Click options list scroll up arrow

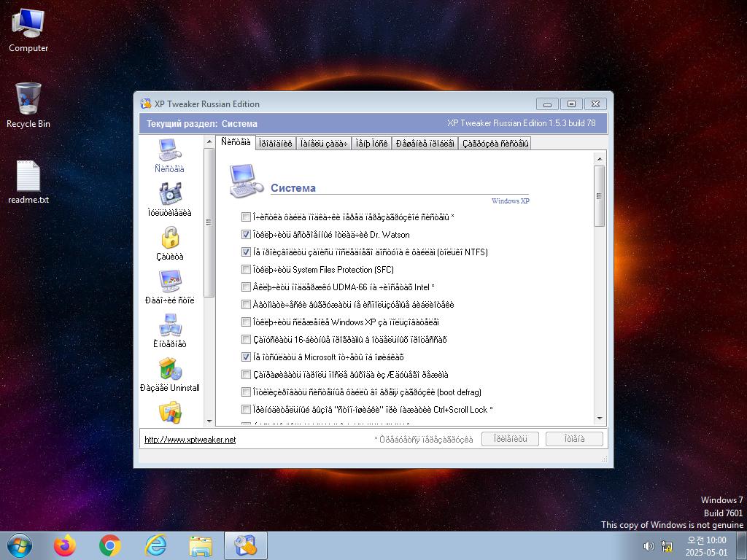click(x=600, y=158)
